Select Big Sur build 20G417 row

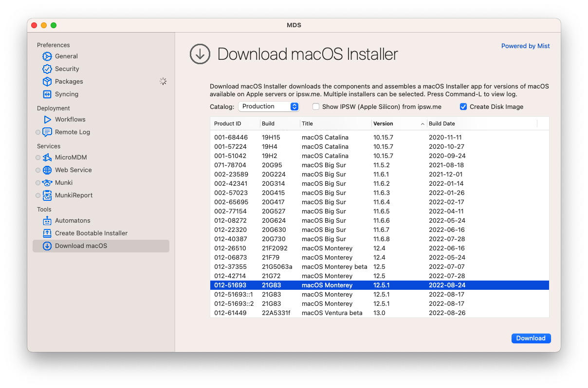click(380, 202)
